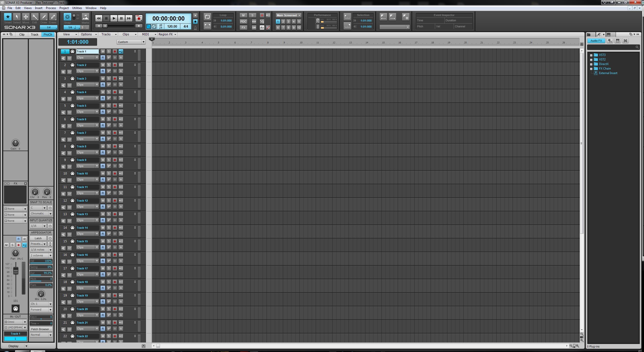
Task: Arm Track 7 for recording
Action: pyautogui.click(x=115, y=133)
